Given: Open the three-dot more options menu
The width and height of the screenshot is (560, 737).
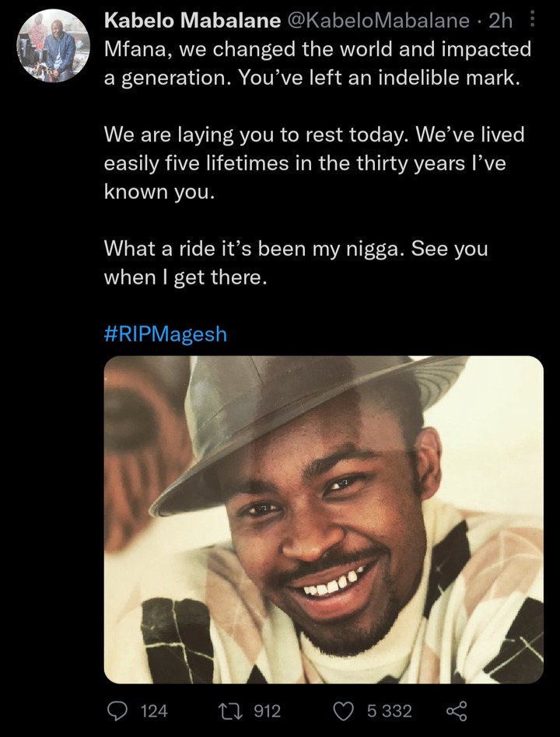Looking at the screenshot, I should (x=532, y=19).
